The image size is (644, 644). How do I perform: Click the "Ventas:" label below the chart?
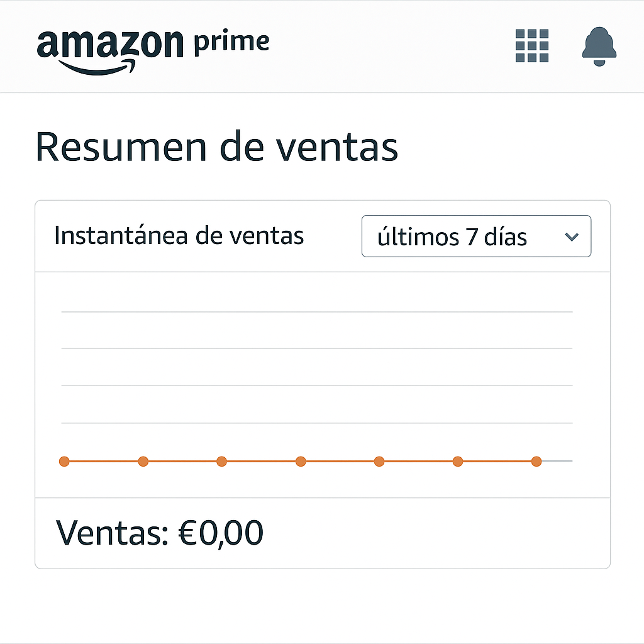click(111, 533)
